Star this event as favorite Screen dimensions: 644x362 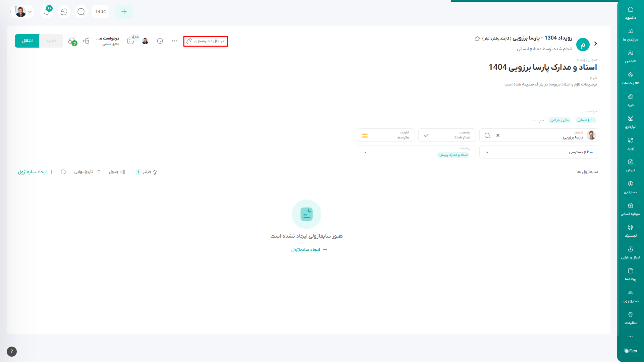coord(477,39)
